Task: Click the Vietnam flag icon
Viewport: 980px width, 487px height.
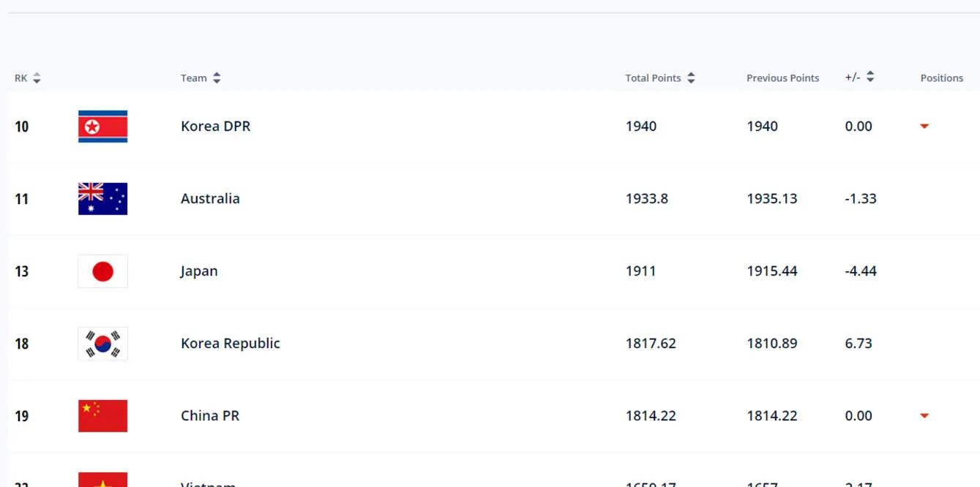Action: pos(102,480)
